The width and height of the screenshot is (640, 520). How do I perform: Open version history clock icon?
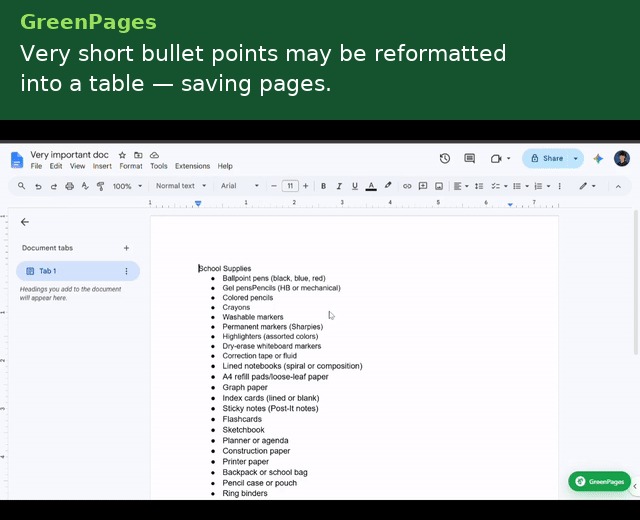(x=445, y=158)
